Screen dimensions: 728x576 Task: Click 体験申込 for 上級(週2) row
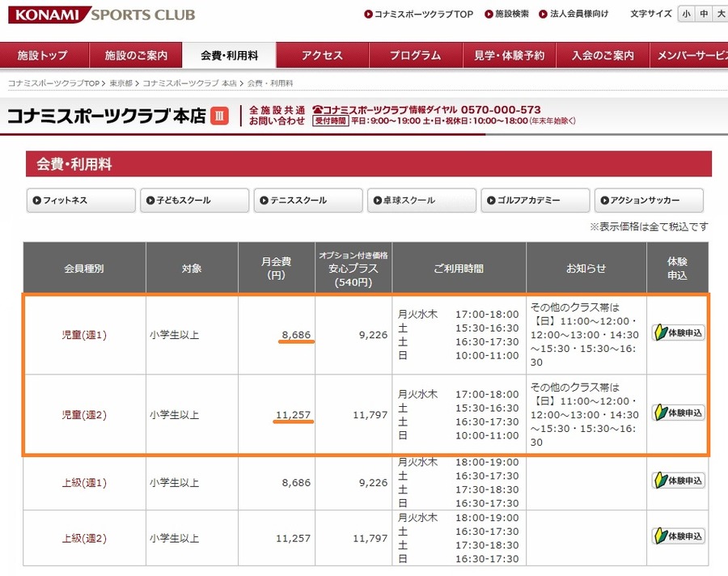point(679,536)
